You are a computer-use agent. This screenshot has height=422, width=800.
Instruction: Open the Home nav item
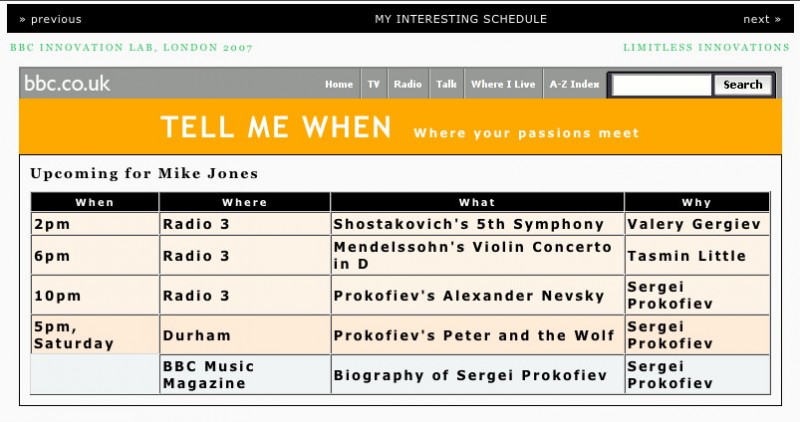pyautogui.click(x=339, y=85)
